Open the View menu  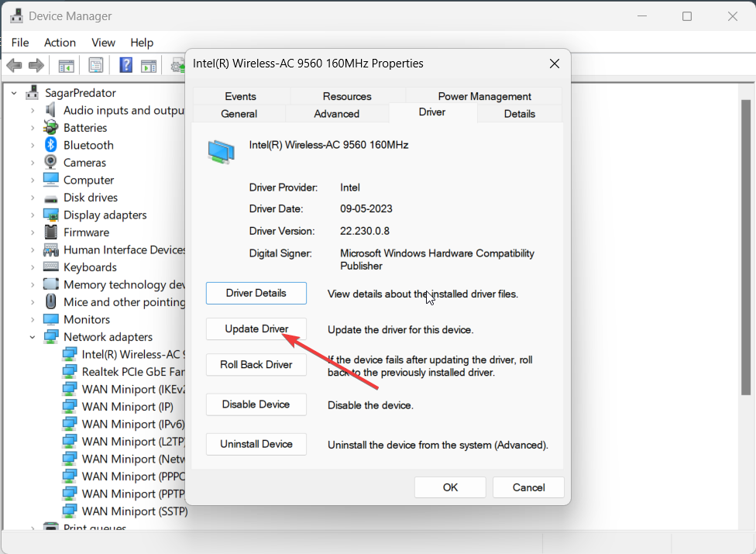pos(103,43)
